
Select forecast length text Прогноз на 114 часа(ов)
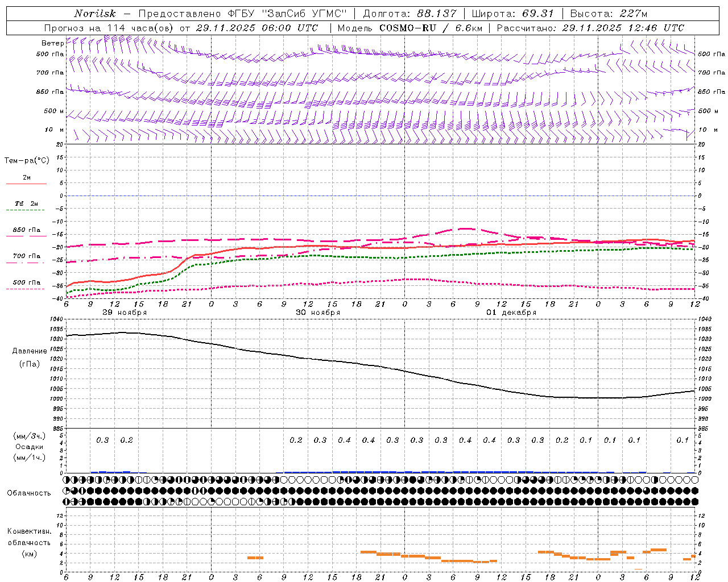click(109, 28)
